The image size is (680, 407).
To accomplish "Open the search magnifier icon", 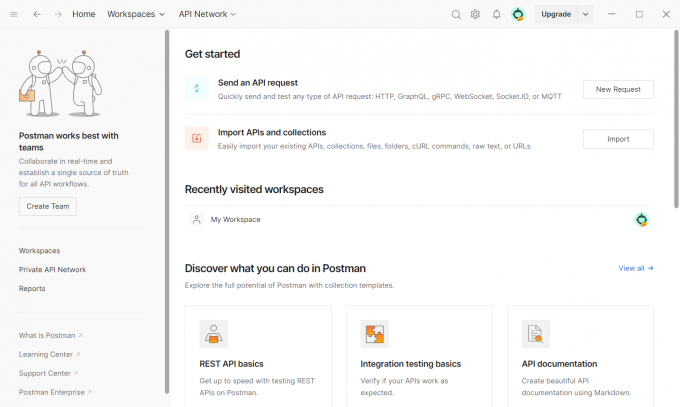I will pyautogui.click(x=456, y=14).
